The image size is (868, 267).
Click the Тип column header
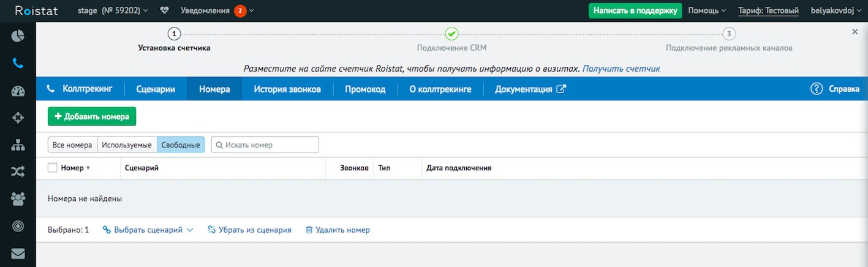point(384,168)
